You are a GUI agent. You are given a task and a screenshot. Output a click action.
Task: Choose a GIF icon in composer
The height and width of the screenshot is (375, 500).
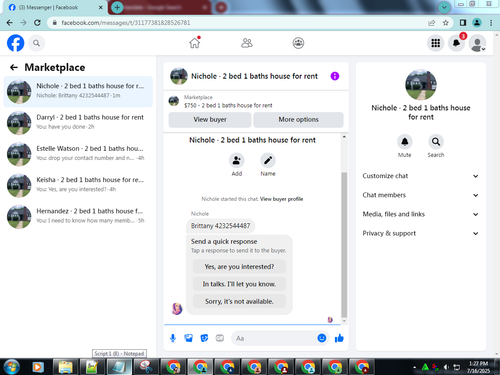pos(220,338)
